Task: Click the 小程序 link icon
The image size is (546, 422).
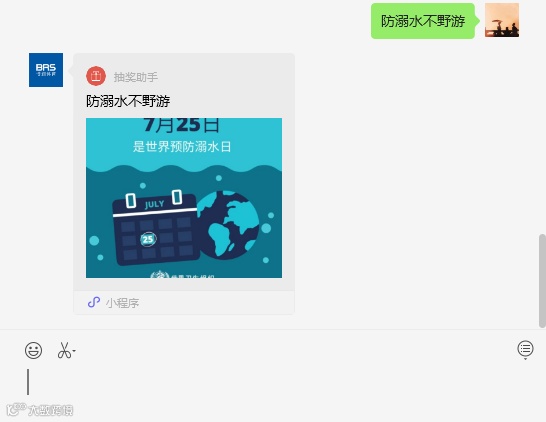Action: point(94,302)
